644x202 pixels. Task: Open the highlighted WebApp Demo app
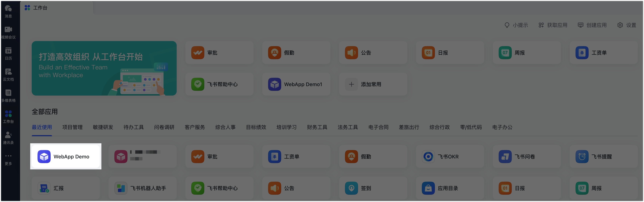coord(66,156)
